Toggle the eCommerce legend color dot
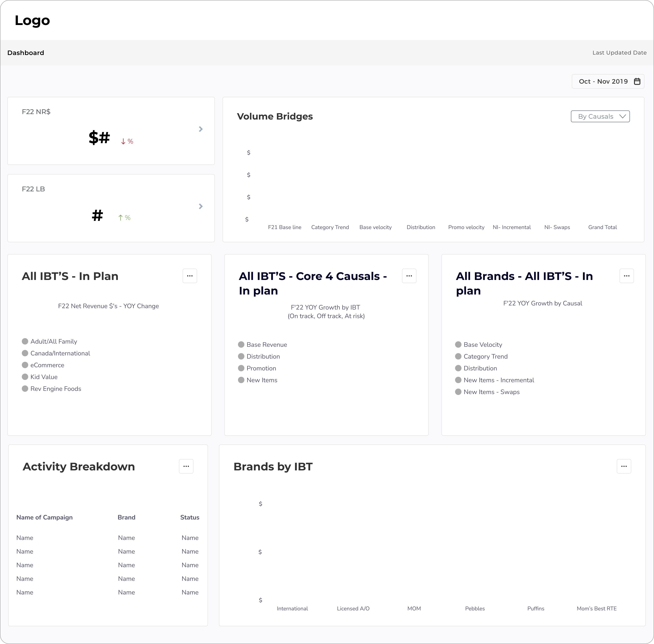 25,365
